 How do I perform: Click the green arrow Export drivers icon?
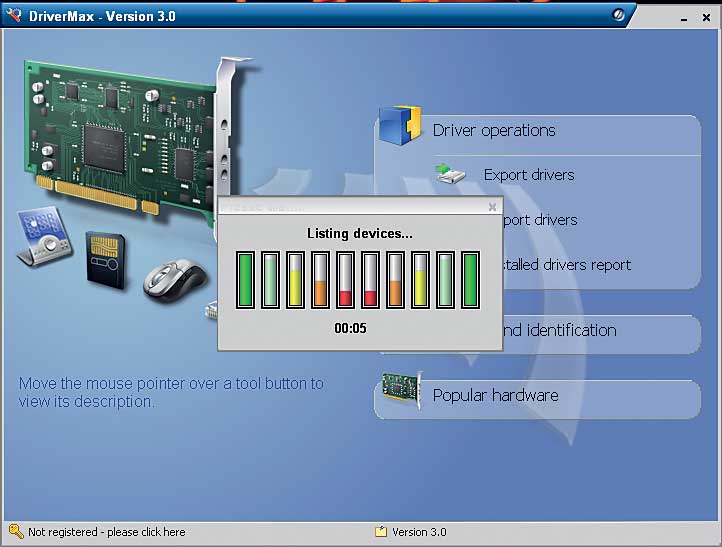450,174
